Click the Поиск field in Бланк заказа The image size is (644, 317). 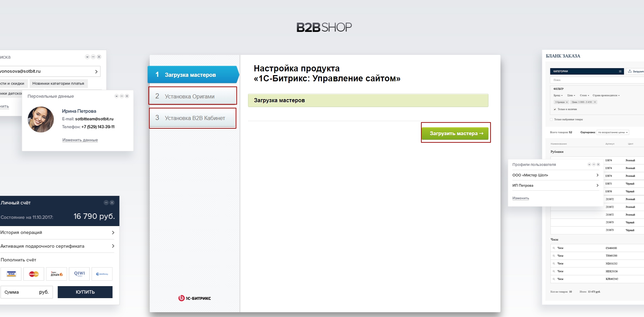tap(597, 80)
